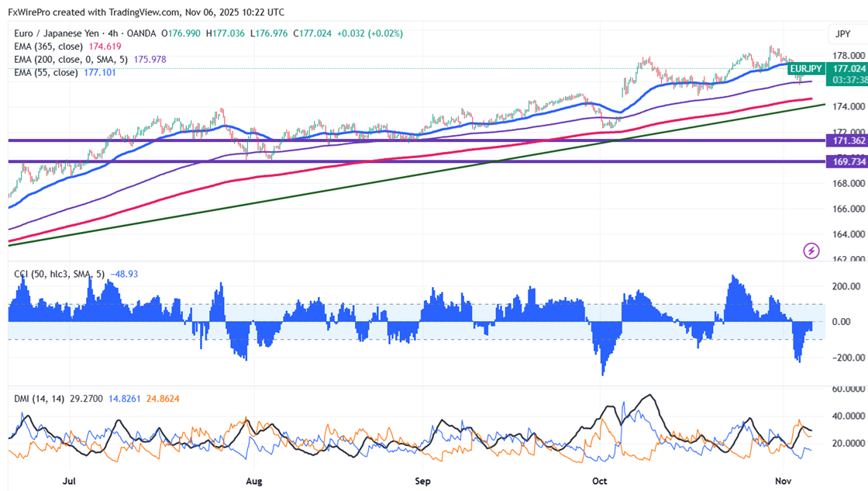Click the 177.024 current price label
The height and width of the screenshot is (491, 868).
849,69
